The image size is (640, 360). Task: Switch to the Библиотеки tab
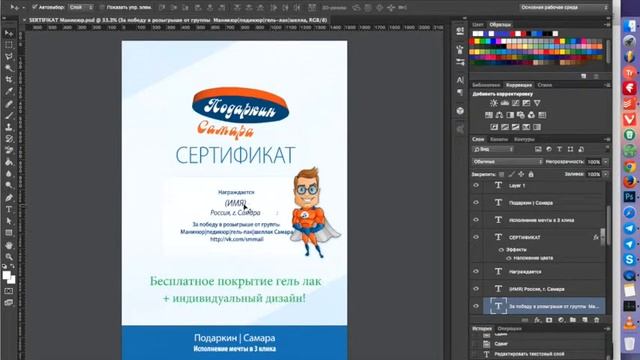click(486, 85)
